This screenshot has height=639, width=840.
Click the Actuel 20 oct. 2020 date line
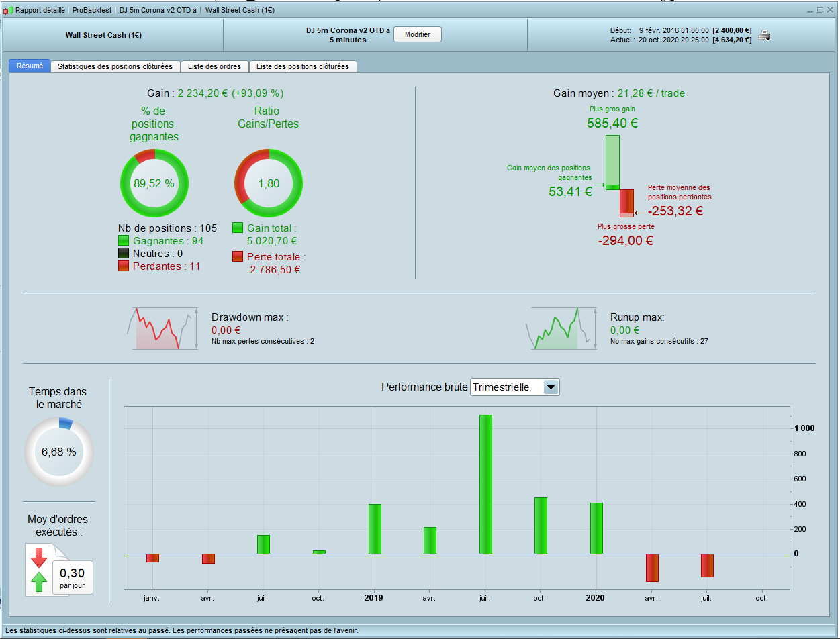tap(681, 40)
